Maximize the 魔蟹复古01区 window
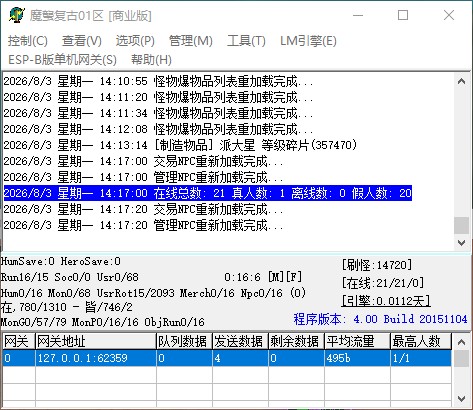Image resolution: width=473 pixels, height=410 pixels. [x=403, y=15]
